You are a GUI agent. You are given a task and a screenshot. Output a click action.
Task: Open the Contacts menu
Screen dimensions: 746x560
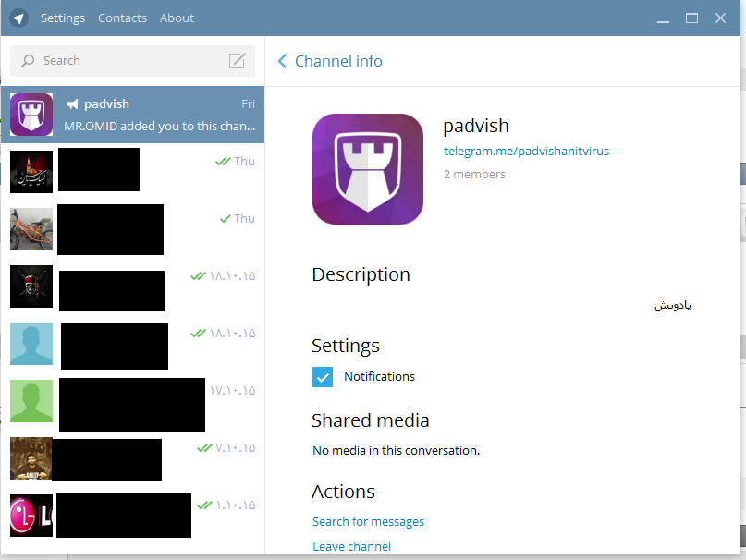pyautogui.click(x=122, y=18)
